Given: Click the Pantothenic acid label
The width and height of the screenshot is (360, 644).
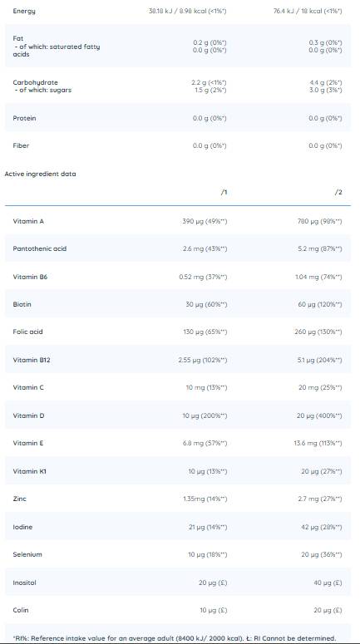Looking at the screenshot, I should [x=39, y=249].
